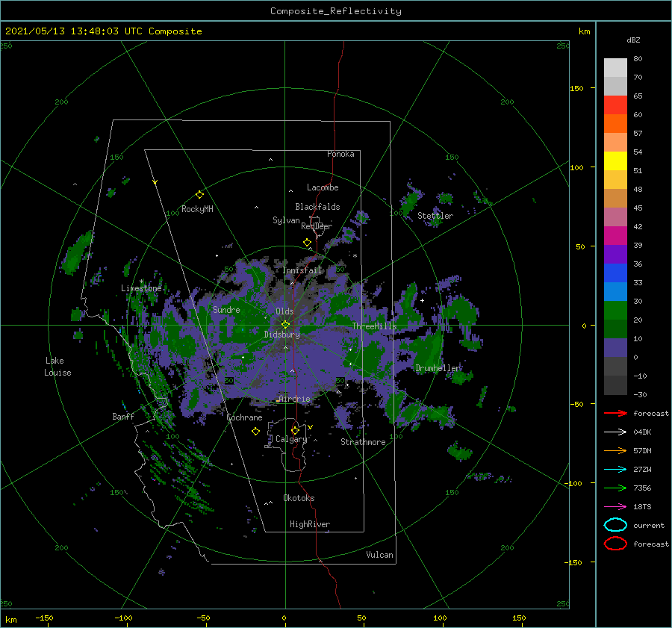Click the Lacombe label
Image resolution: width=672 pixels, height=628 pixels.
pos(323,187)
